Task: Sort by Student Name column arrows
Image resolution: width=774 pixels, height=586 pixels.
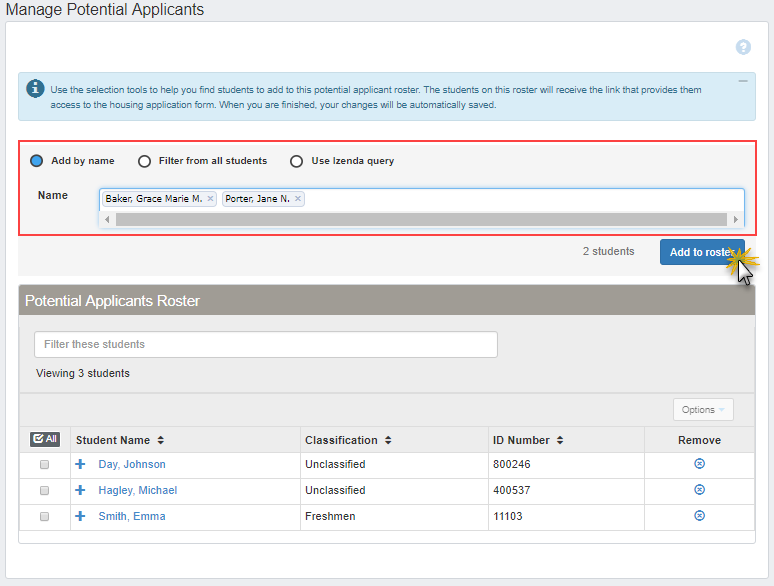Action: 161,440
